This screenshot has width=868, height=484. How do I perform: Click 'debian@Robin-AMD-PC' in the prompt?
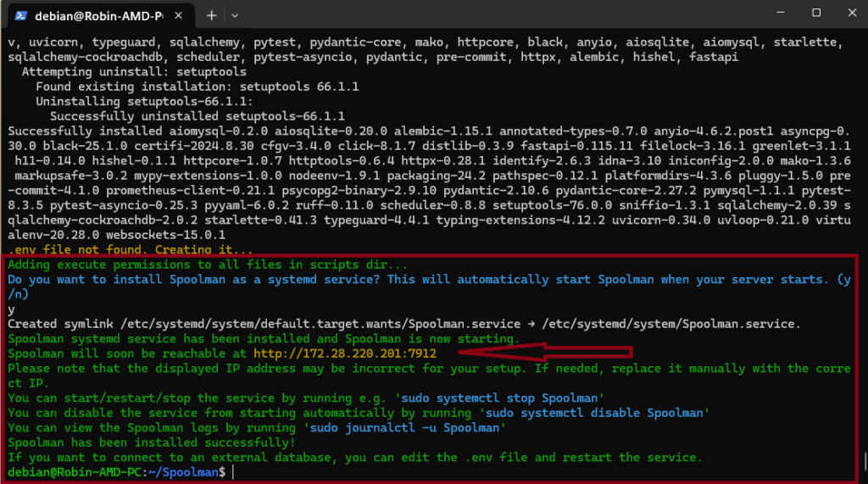tap(75, 472)
